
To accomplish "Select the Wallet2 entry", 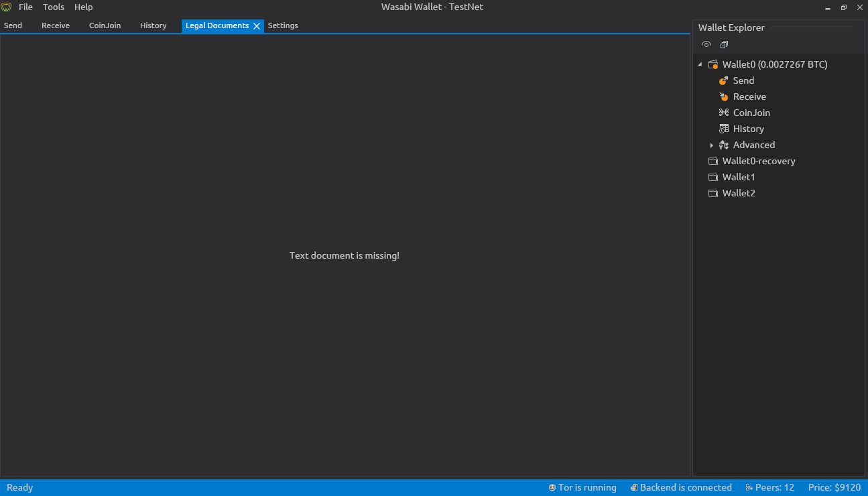I will (738, 193).
